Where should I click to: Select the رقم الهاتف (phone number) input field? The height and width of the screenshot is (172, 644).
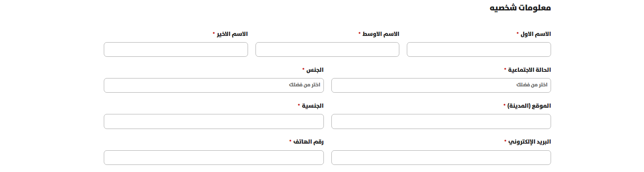coord(214,157)
